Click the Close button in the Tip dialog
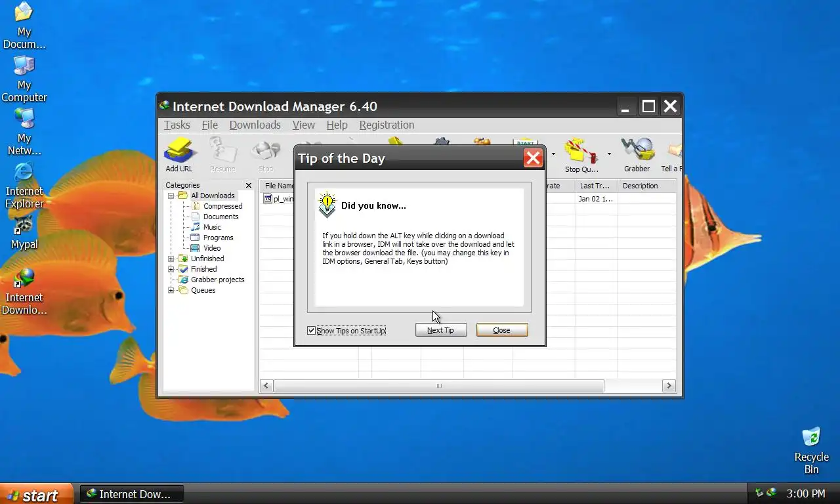 click(502, 330)
